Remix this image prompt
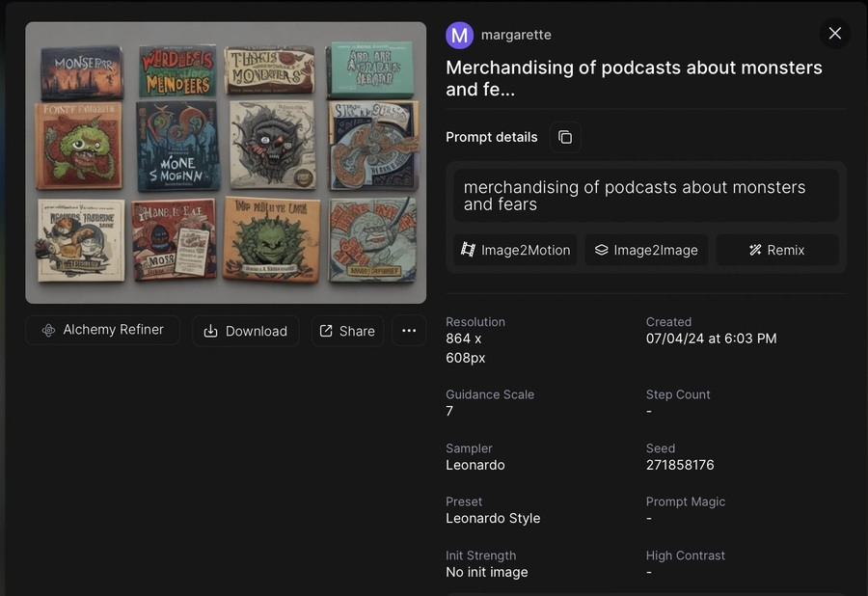Image resolution: width=868 pixels, height=596 pixels. coord(777,250)
